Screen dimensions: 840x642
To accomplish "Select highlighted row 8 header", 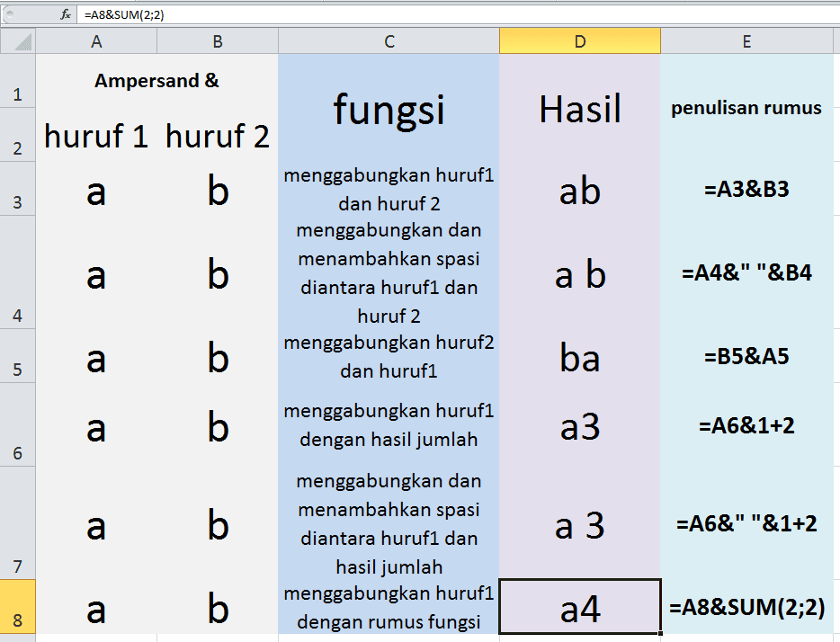I will [x=18, y=607].
